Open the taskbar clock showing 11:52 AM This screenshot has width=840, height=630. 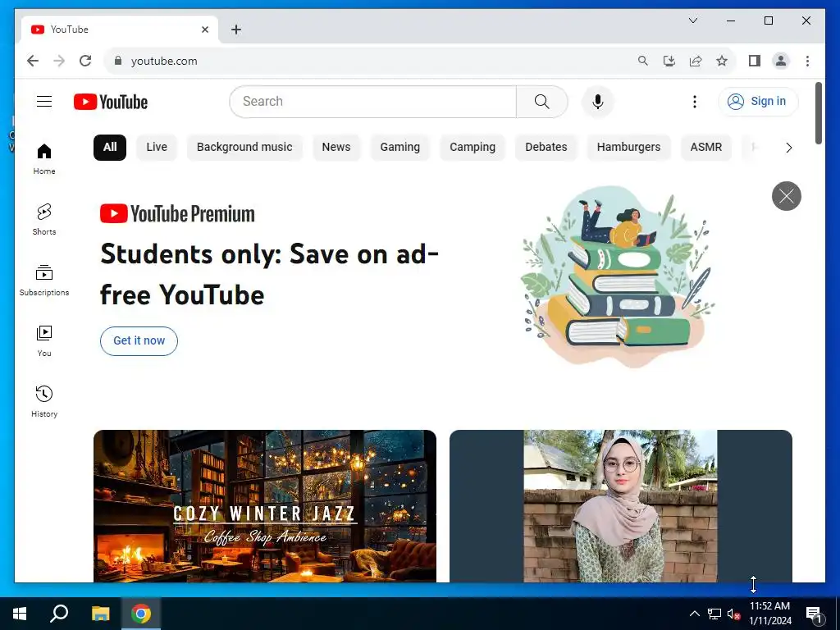769,614
